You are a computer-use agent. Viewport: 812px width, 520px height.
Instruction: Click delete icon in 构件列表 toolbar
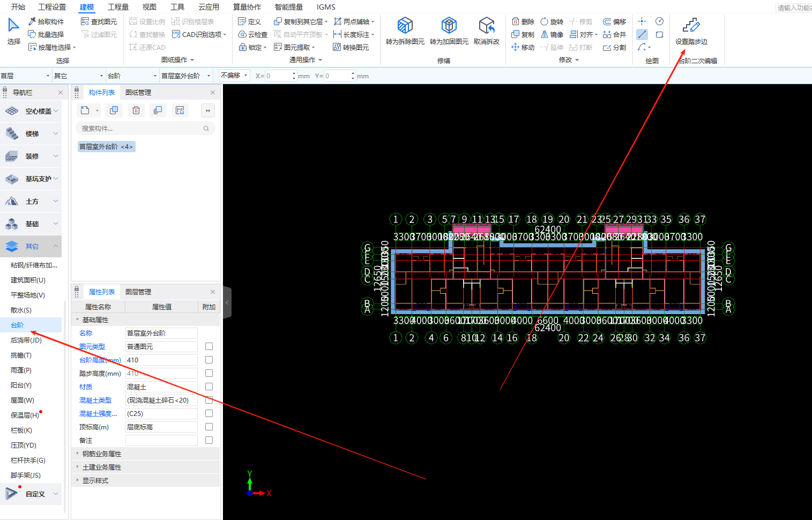[136, 110]
